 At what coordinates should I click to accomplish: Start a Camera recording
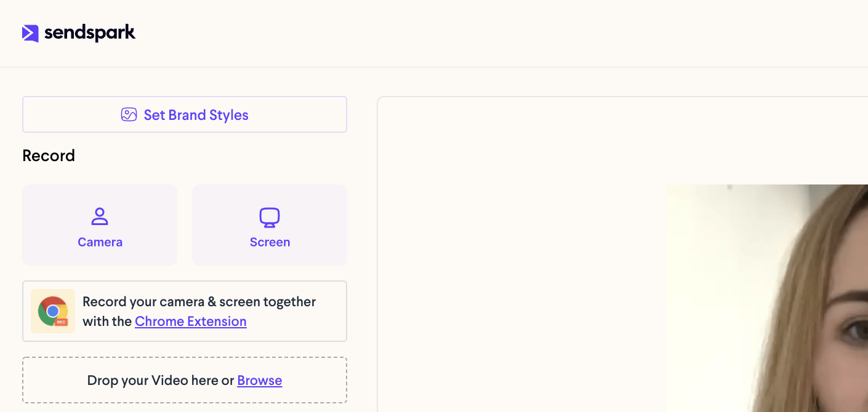click(x=100, y=225)
